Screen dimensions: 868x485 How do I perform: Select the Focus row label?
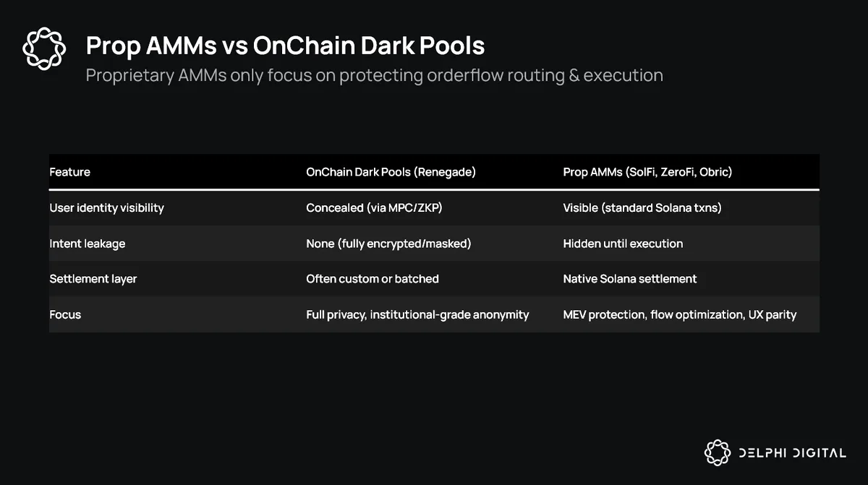[x=65, y=314]
